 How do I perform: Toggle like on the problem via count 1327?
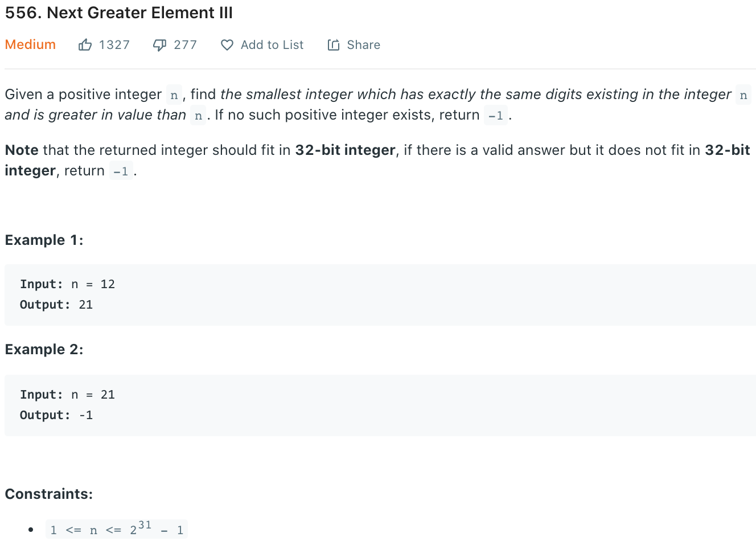(114, 44)
